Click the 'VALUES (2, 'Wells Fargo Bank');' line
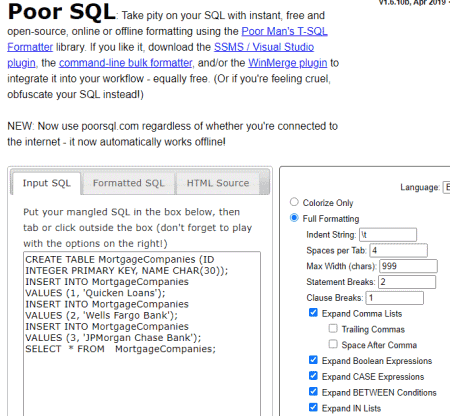Image resolution: width=450 pixels, height=416 pixels. pos(102,315)
